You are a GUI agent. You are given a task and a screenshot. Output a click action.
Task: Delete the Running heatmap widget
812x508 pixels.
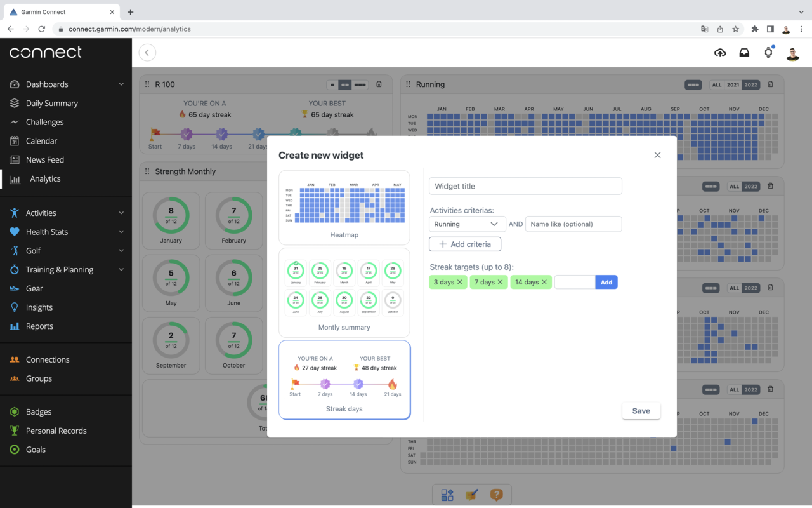click(x=770, y=84)
